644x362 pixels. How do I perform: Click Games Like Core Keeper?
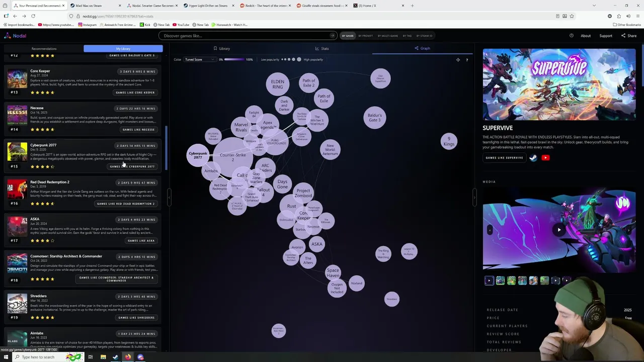coord(135,93)
